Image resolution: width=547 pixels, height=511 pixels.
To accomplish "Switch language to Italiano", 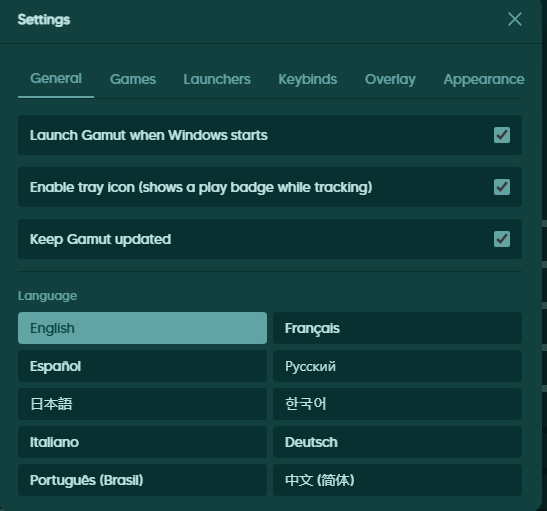I will click(142, 442).
